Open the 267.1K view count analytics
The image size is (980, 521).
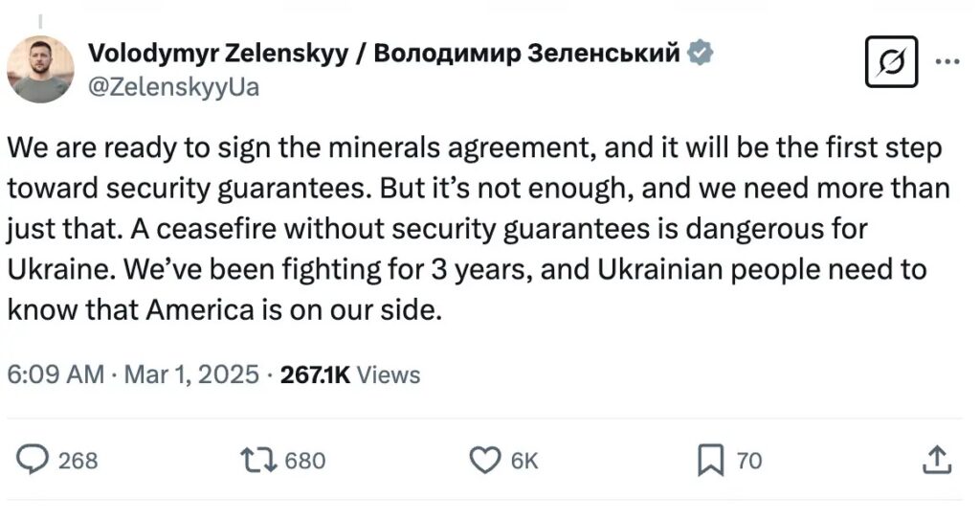point(315,374)
